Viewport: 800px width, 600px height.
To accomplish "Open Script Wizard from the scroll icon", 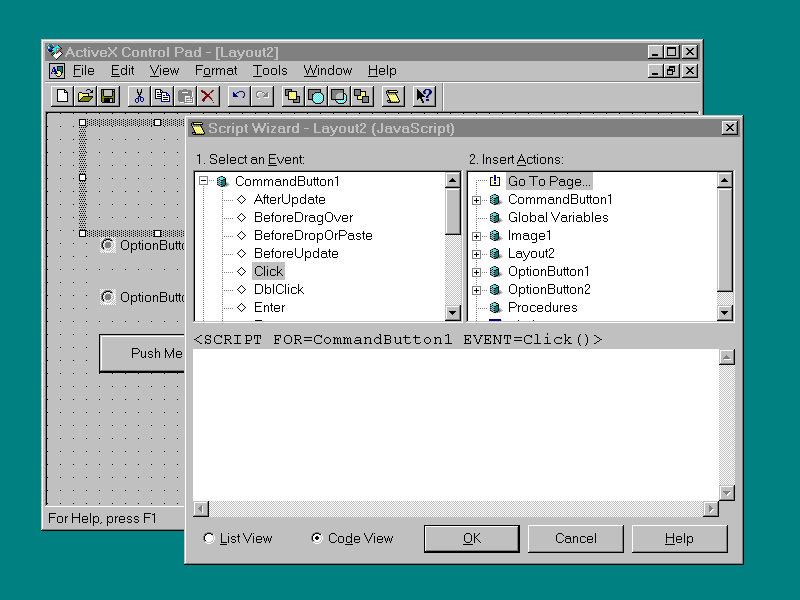I will coord(393,96).
